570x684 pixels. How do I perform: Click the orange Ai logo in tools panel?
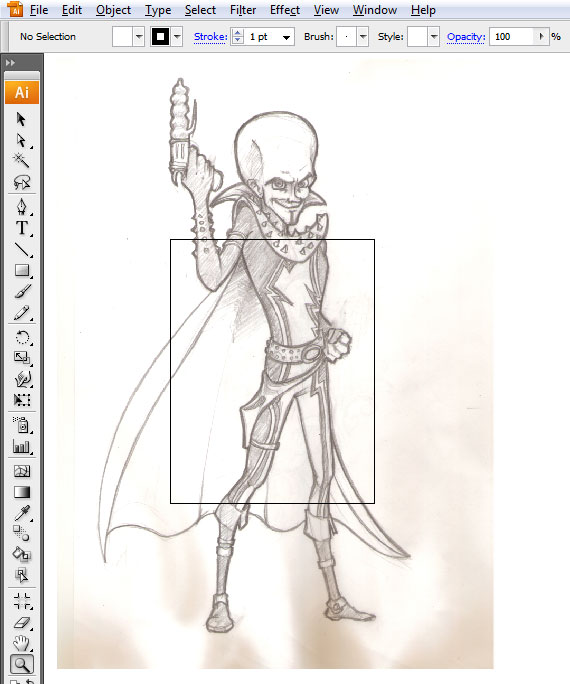(22, 92)
